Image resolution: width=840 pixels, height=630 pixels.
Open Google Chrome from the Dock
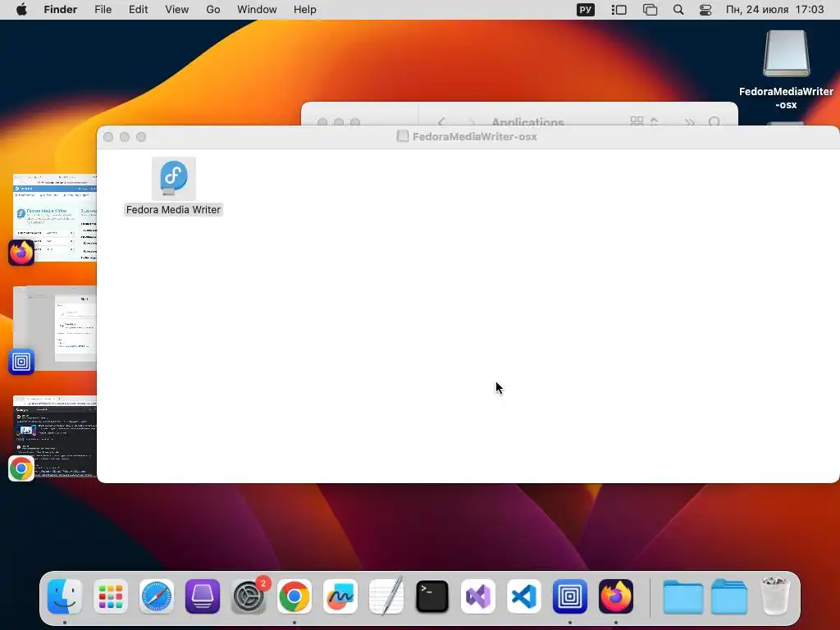294,596
